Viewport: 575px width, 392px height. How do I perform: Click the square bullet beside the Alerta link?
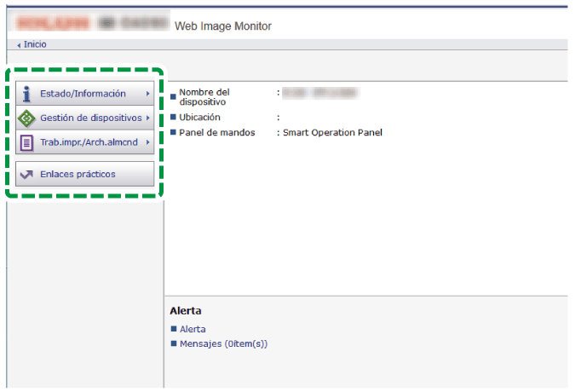[174, 329]
